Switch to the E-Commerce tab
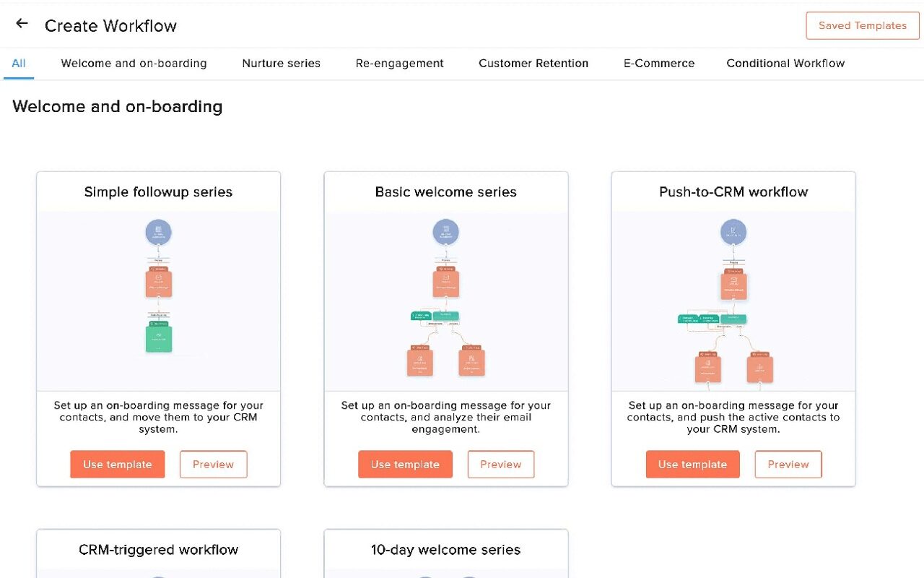 [658, 64]
